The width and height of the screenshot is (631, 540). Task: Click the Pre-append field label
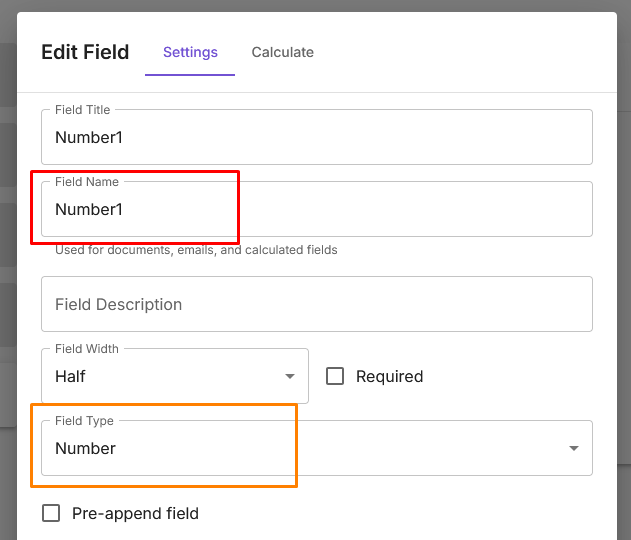[135, 514]
